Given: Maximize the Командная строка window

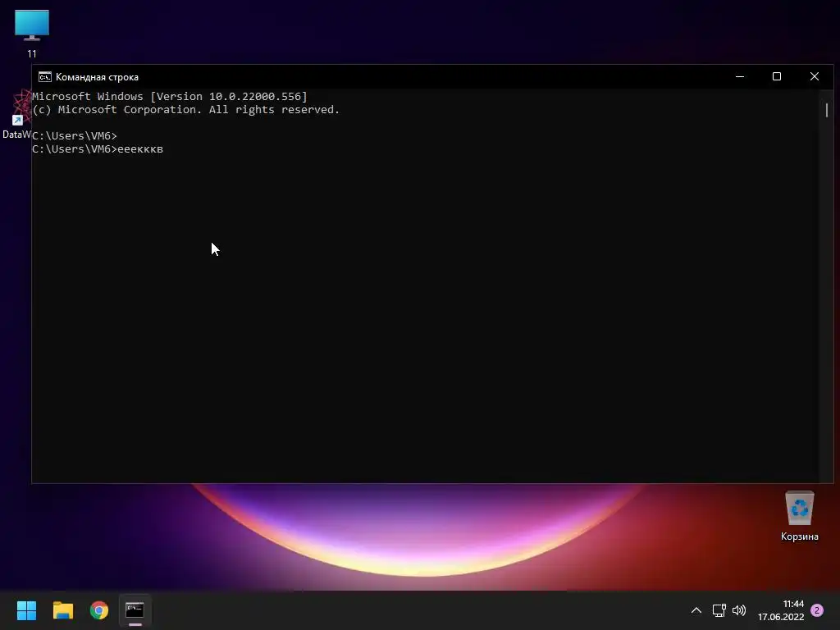Looking at the screenshot, I should click(x=776, y=76).
